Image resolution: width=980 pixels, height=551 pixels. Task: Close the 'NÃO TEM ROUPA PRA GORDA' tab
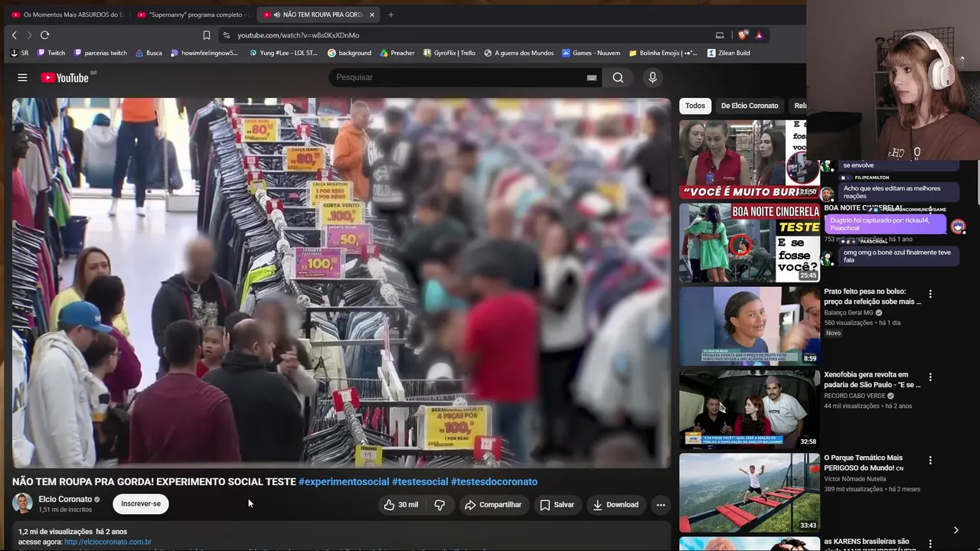(x=372, y=15)
